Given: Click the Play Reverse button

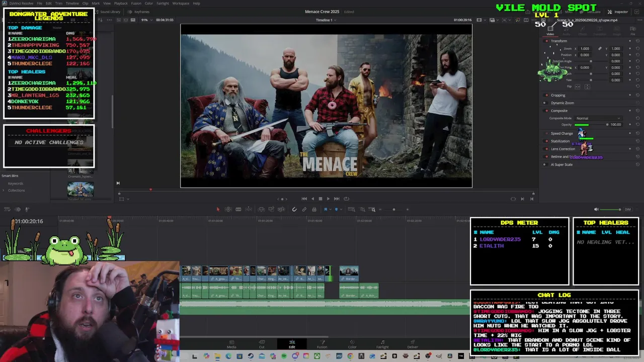Looking at the screenshot, I should tap(312, 199).
